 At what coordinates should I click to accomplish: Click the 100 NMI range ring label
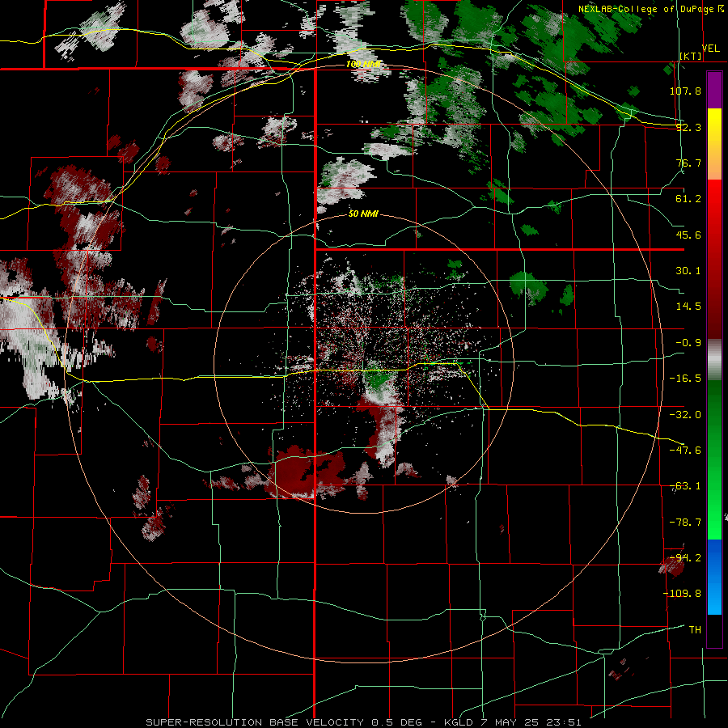point(363,64)
